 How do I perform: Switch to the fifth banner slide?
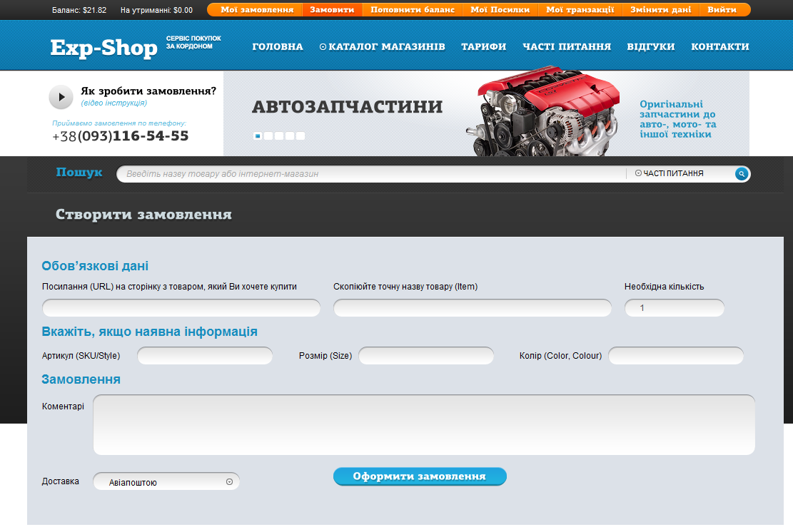coord(300,136)
